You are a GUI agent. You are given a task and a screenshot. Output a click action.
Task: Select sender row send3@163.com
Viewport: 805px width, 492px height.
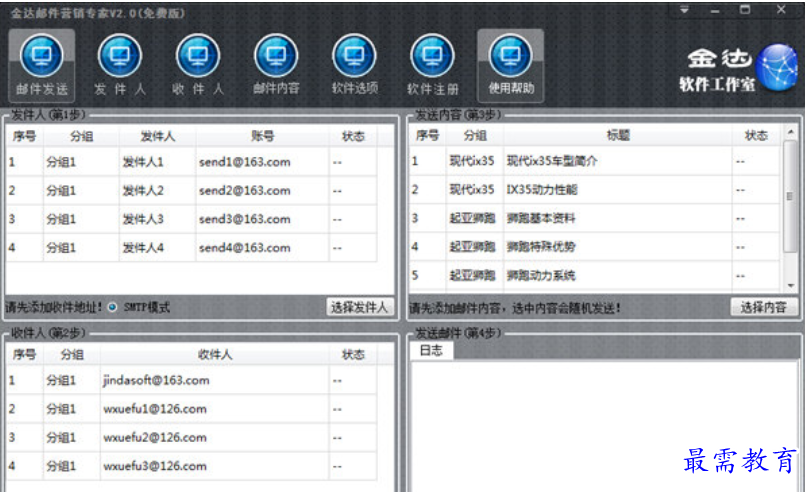point(191,219)
